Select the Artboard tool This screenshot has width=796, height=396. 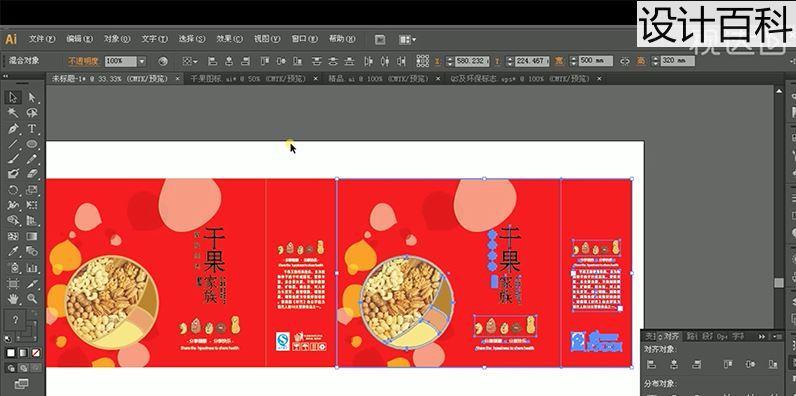tap(14, 283)
